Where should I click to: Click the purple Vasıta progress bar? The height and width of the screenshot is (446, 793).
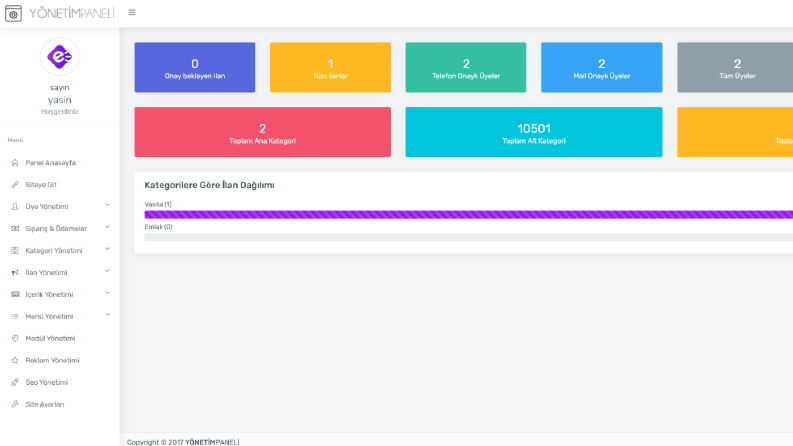click(468, 214)
